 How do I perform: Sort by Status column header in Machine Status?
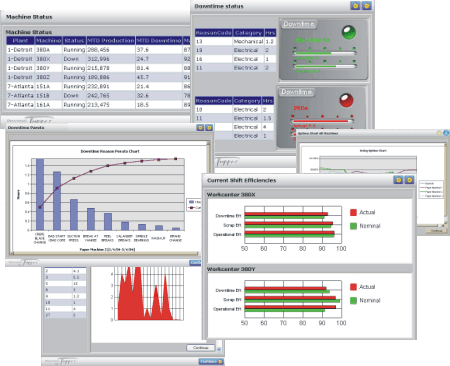(74, 40)
